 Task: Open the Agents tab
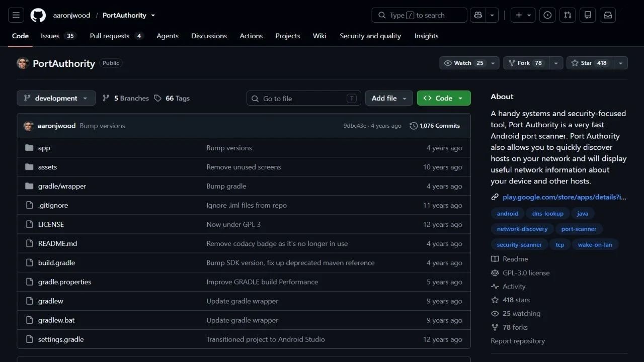tap(168, 36)
